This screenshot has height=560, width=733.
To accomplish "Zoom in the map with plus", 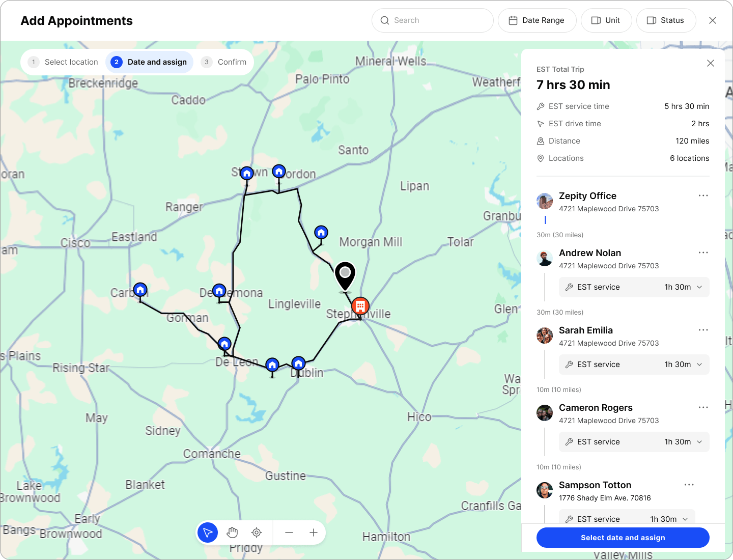I will [314, 533].
